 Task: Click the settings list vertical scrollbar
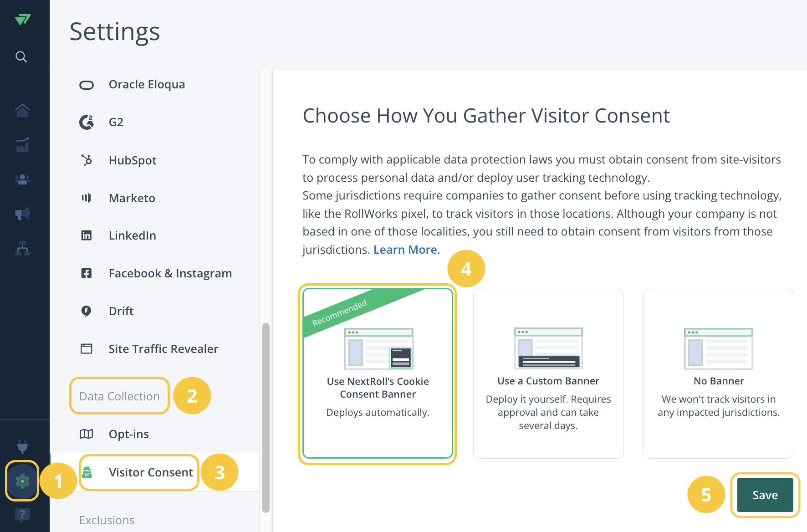266,418
